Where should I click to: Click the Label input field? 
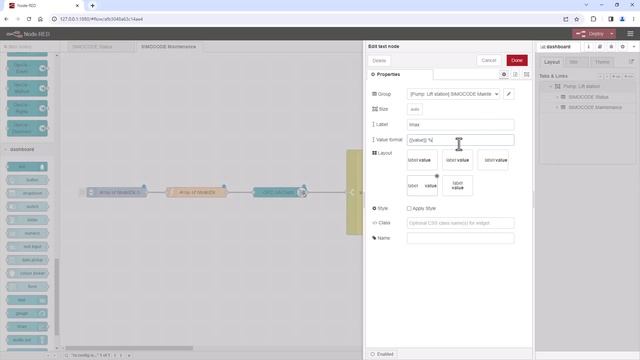click(x=460, y=124)
